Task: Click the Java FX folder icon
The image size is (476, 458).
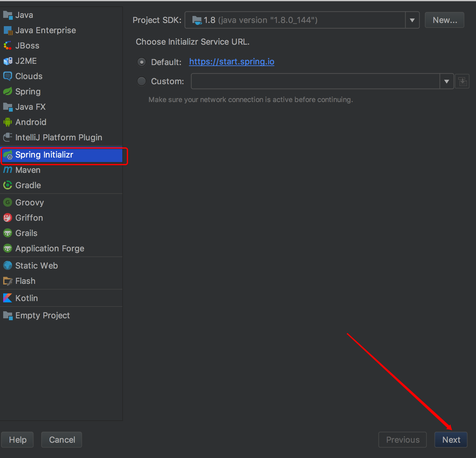Action: tap(8, 107)
